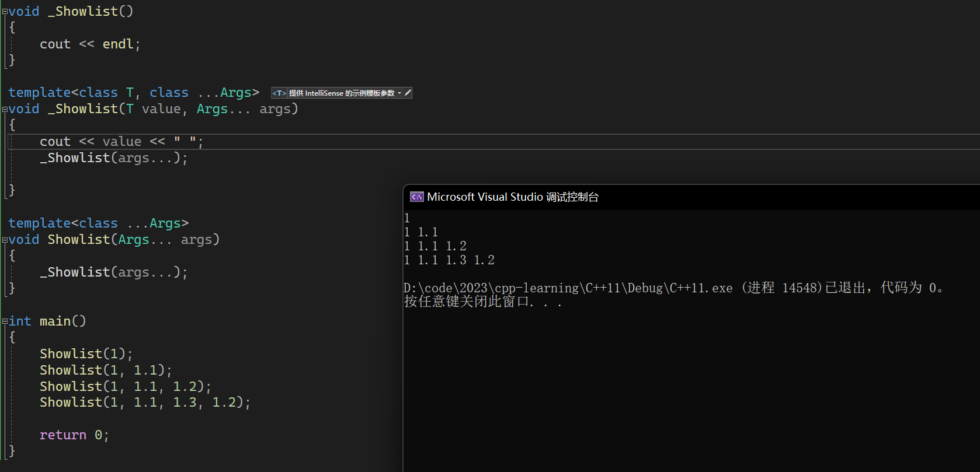This screenshot has height=472, width=980.
Task: Collapse the 'int main()' function outline
Action: click(x=5, y=321)
